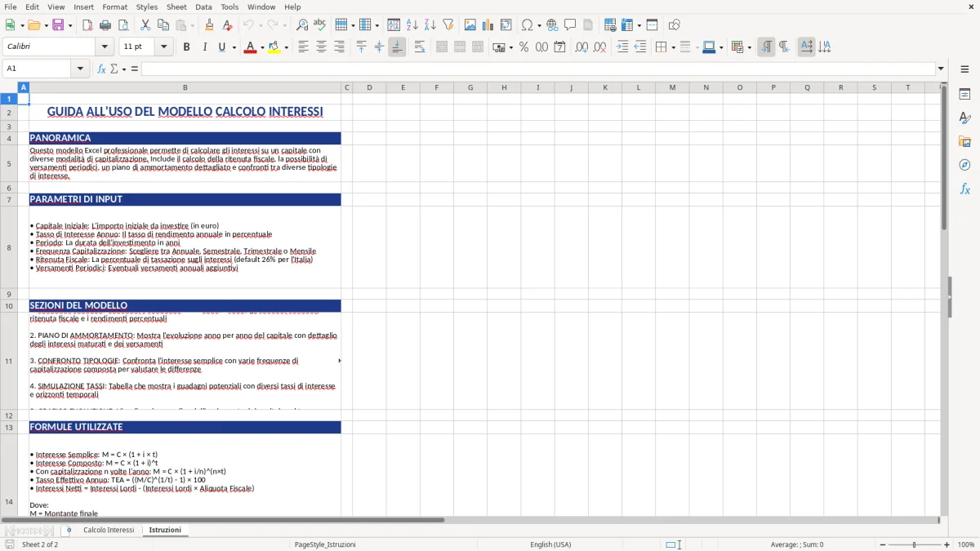Adjust the zoom slider in status bar
Screen dimensions: 980x551
(x=914, y=544)
